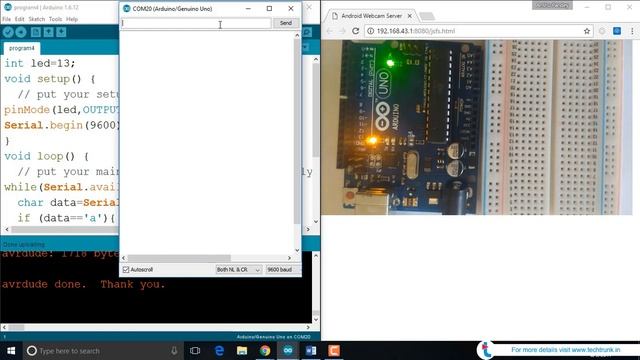Open the Tools menu in Arduino IDE
The width and height of the screenshot is (640, 360).
55,19
